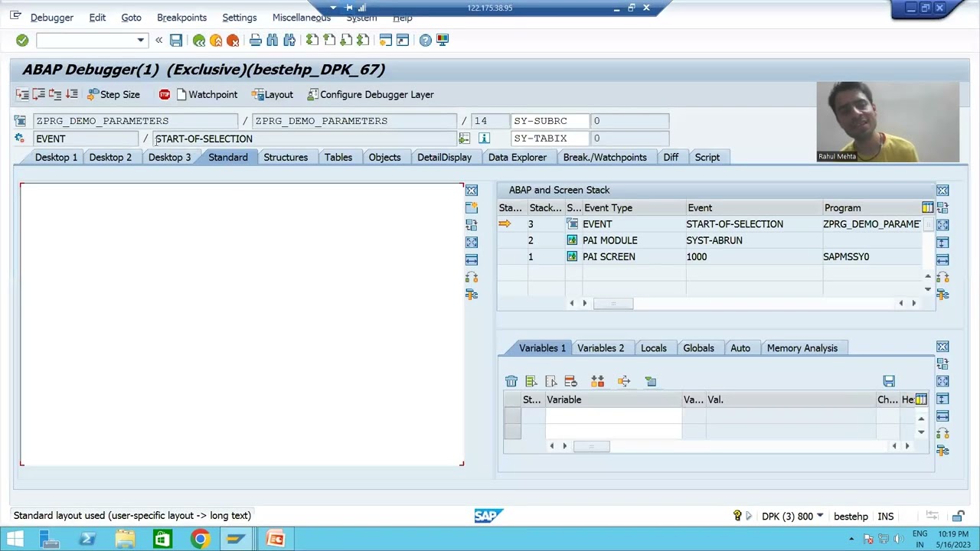The image size is (980, 551).
Task: Switch to the Structures tab
Action: (x=286, y=157)
